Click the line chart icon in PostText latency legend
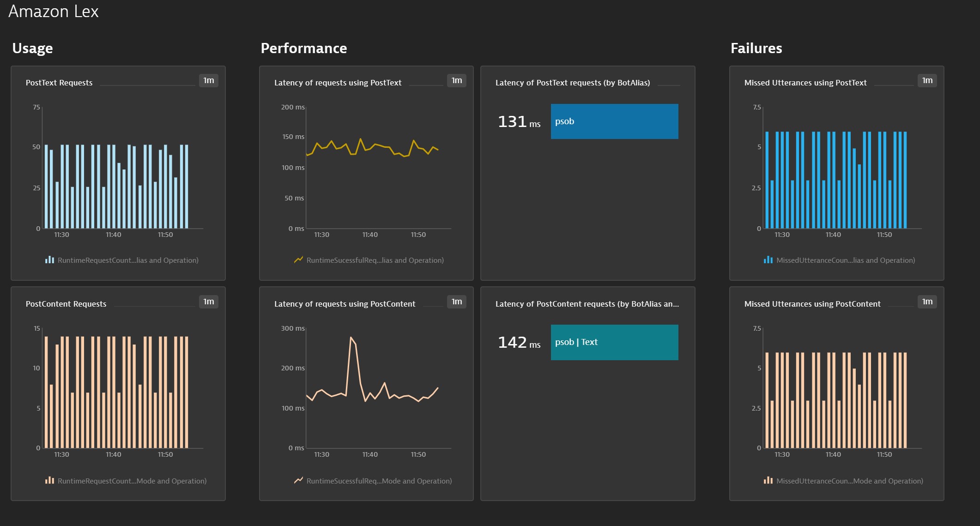The width and height of the screenshot is (980, 526). pyautogui.click(x=298, y=260)
